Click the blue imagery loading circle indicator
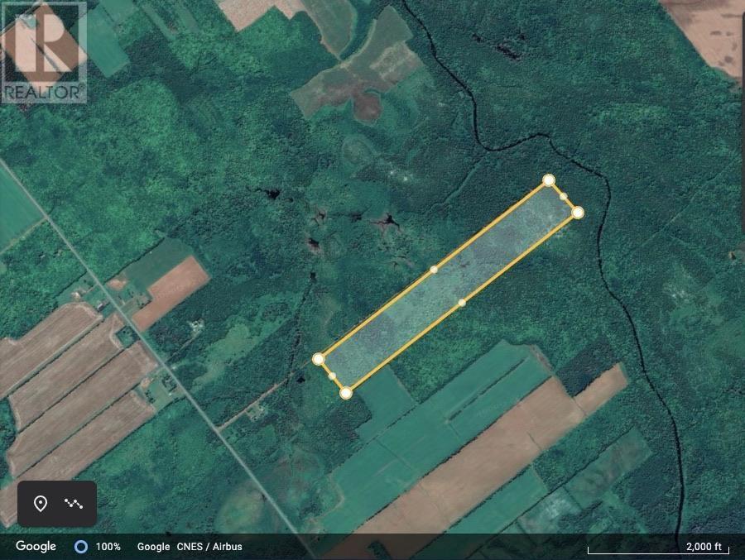The image size is (745, 560). click(80, 547)
